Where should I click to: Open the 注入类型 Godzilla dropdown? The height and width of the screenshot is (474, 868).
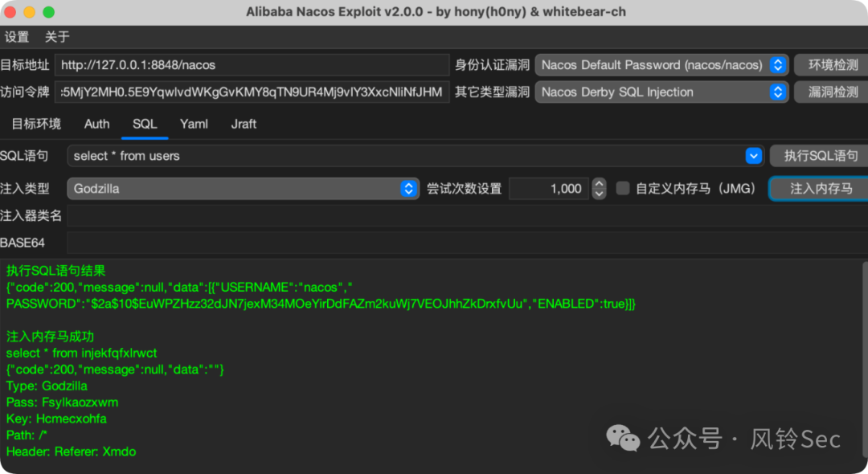click(x=243, y=189)
